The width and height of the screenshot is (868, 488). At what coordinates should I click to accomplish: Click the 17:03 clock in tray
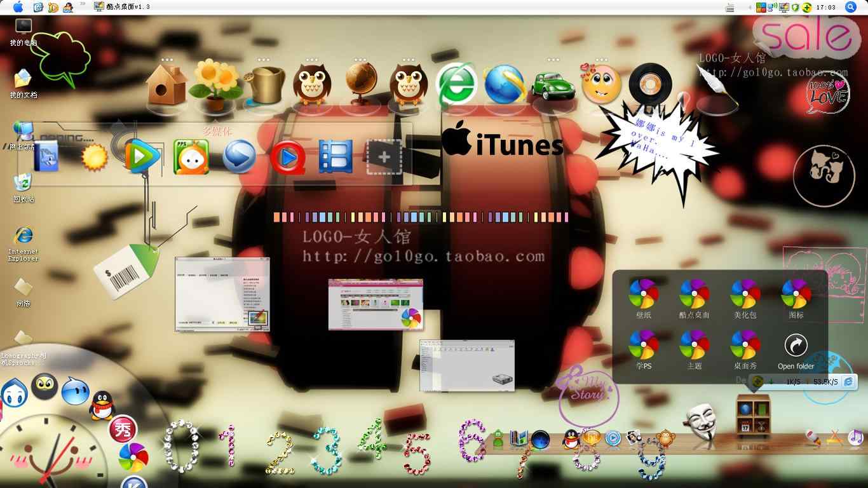coord(825,7)
